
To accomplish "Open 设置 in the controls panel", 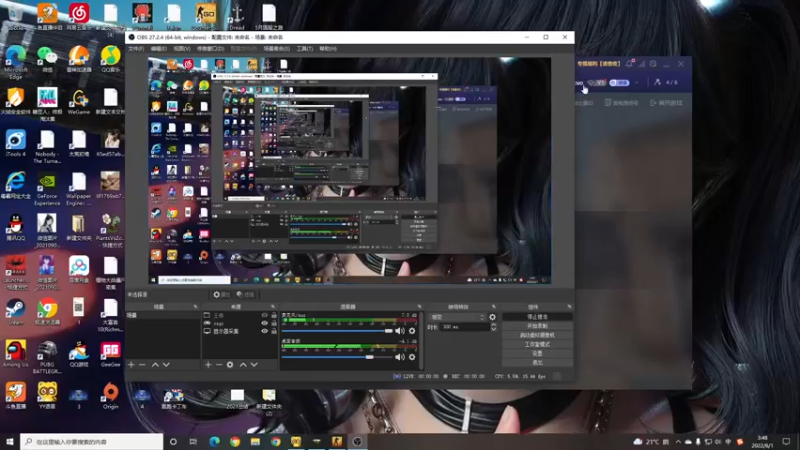I will tap(537, 354).
